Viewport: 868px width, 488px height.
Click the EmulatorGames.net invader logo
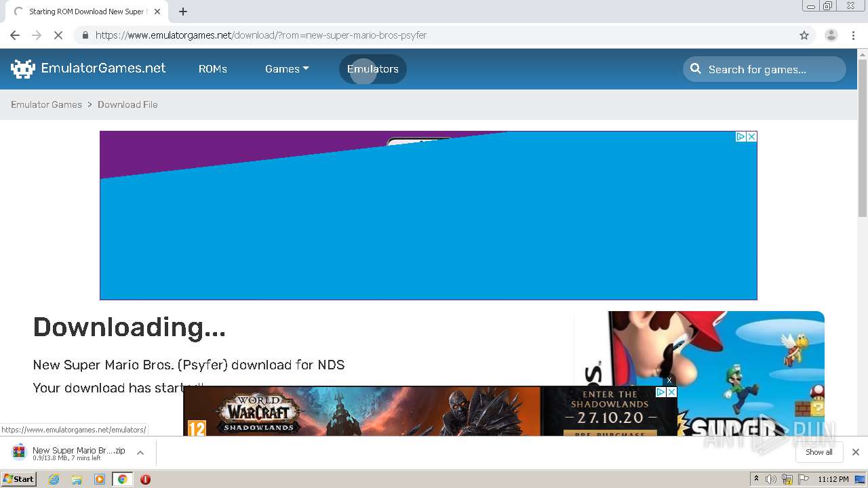click(23, 68)
